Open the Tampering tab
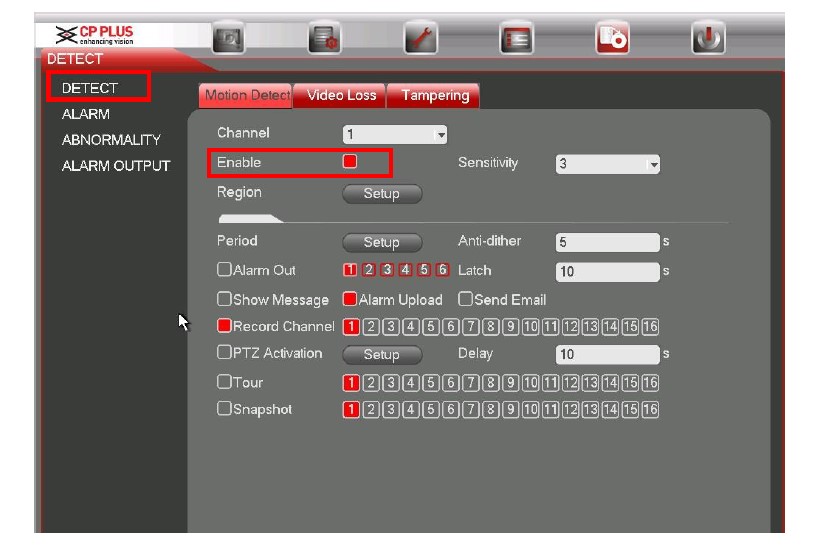Image resolution: width=830 pixels, height=552 pixels. click(x=435, y=95)
